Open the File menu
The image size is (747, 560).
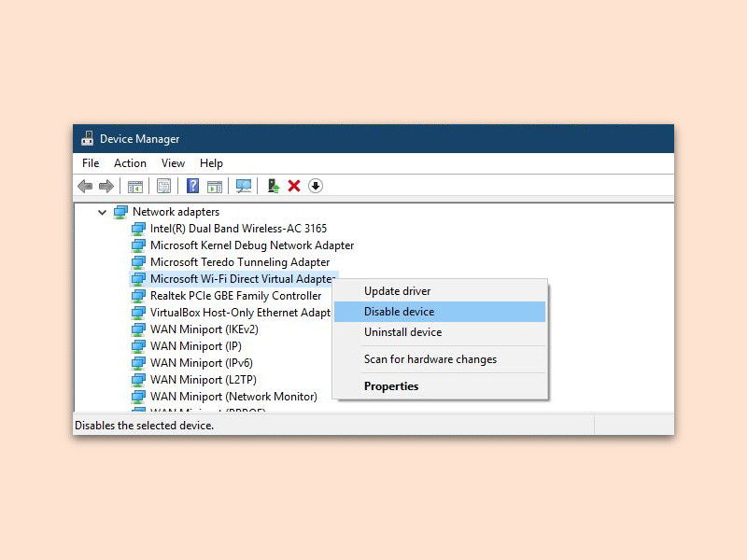pyautogui.click(x=91, y=163)
